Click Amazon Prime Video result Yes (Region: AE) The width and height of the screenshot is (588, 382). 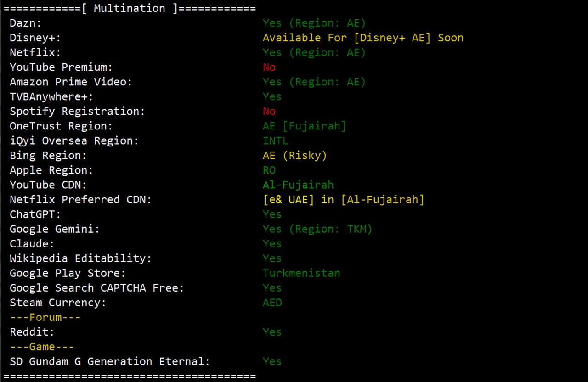pyautogui.click(x=314, y=82)
